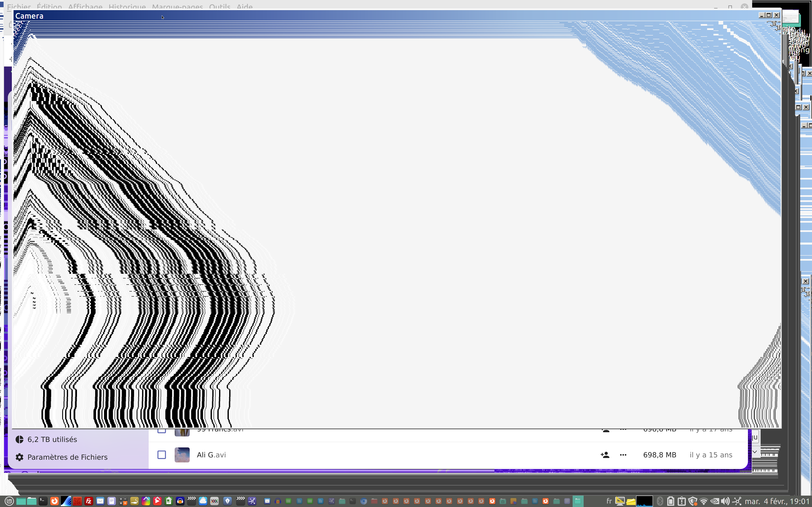812x507 pixels.
Task: Click the clock showing mar. 4 févr., 19:01
Action: tap(777, 501)
